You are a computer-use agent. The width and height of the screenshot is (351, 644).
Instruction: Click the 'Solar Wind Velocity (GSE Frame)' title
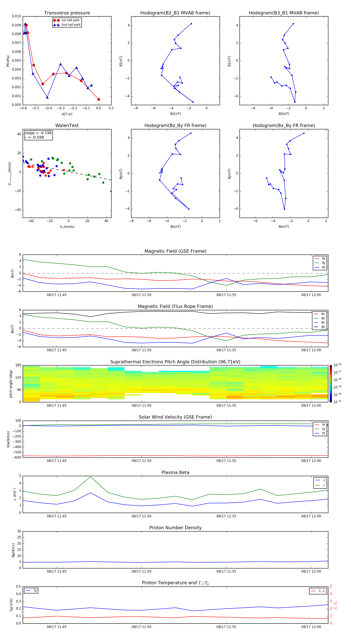[x=175, y=417]
